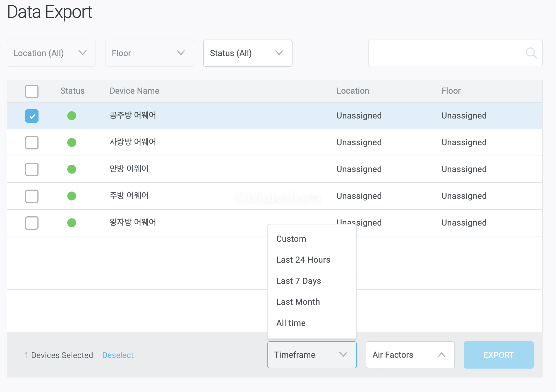The image size is (556, 392).
Task: Pick Last 7 Days timeframe
Action: [298, 281]
